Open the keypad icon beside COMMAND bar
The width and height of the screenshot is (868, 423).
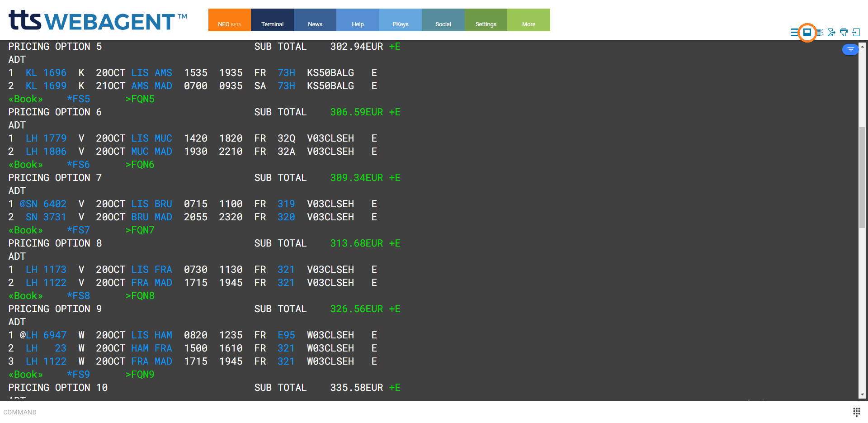[x=856, y=412]
